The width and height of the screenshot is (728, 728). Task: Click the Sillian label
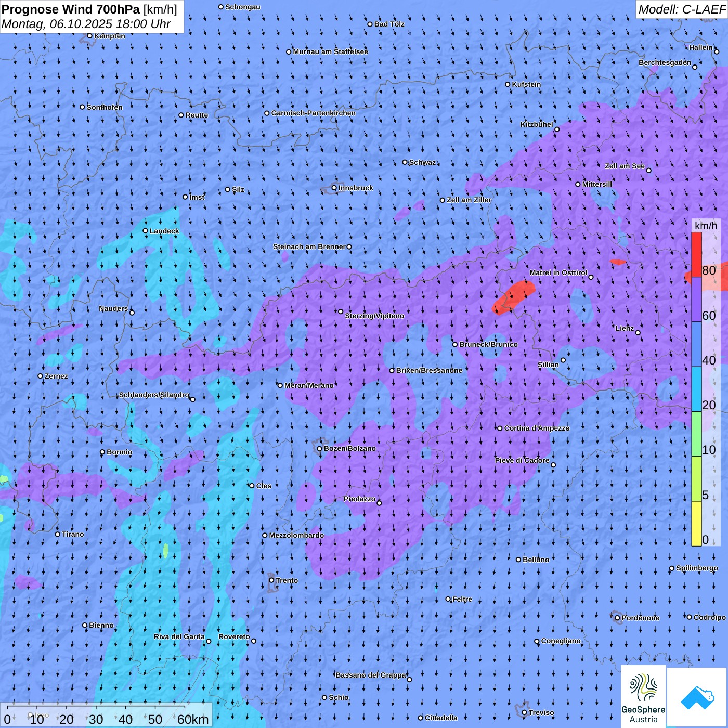pos(548,365)
